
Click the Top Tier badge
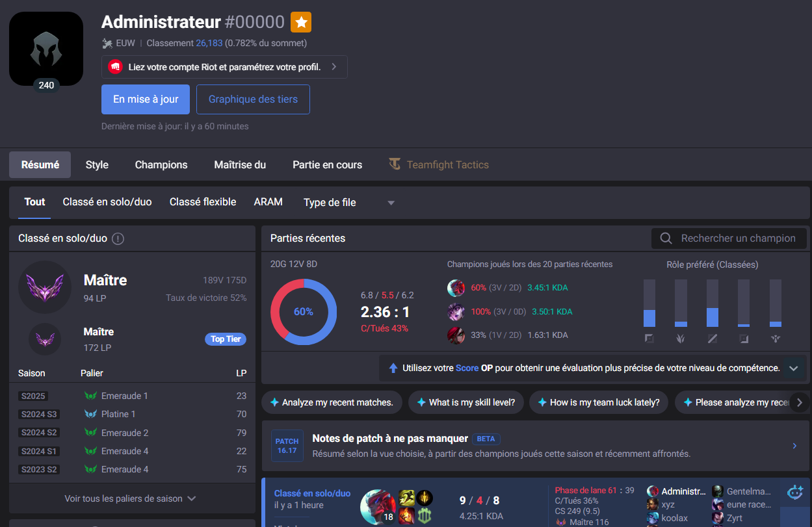[226, 339]
